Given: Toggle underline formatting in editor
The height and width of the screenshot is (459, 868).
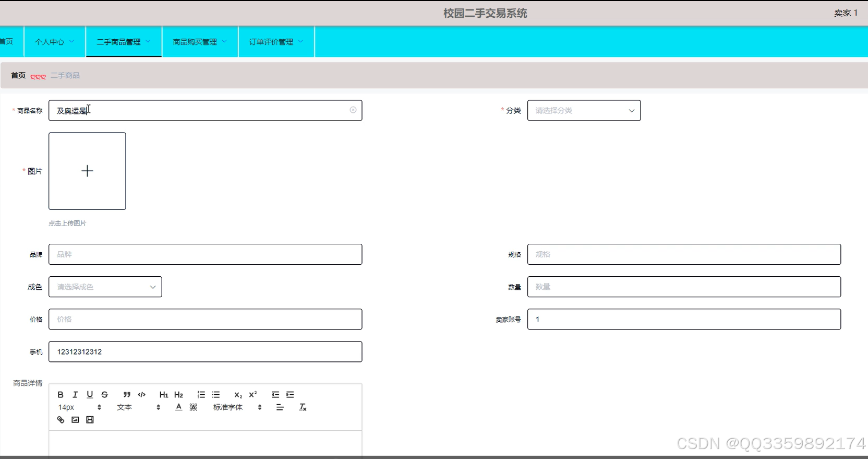Looking at the screenshot, I should click(x=90, y=395).
